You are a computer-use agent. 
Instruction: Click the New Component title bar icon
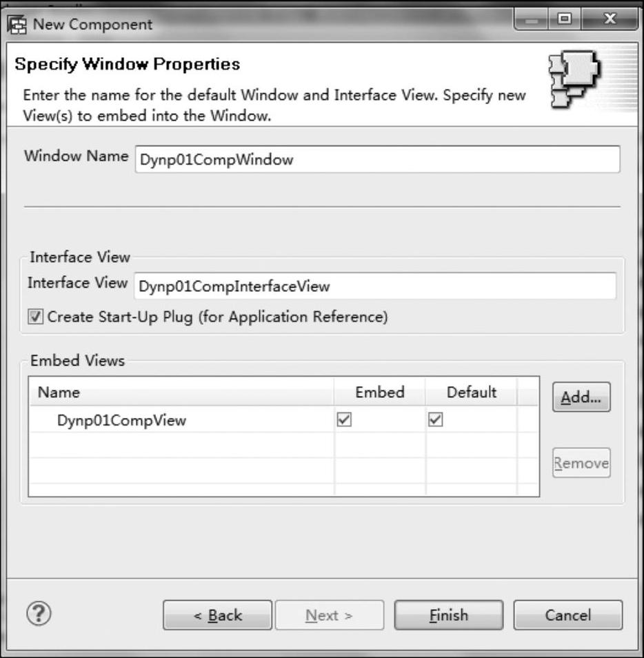pyautogui.click(x=17, y=26)
